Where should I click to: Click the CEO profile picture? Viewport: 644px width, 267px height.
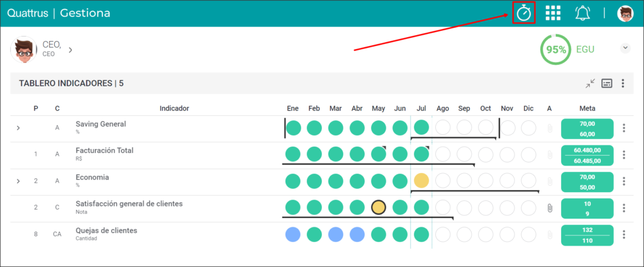click(x=24, y=49)
